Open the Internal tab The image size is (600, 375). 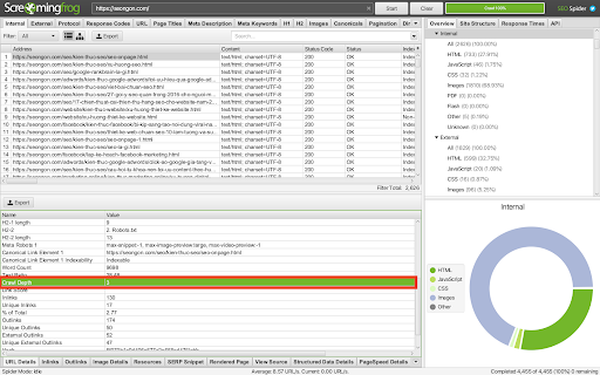pyautogui.click(x=15, y=23)
